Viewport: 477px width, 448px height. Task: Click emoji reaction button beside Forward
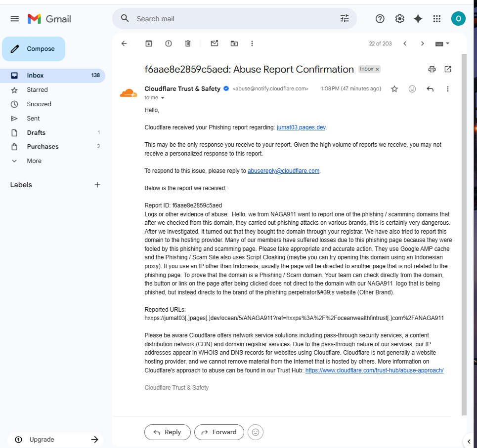pyautogui.click(x=256, y=432)
